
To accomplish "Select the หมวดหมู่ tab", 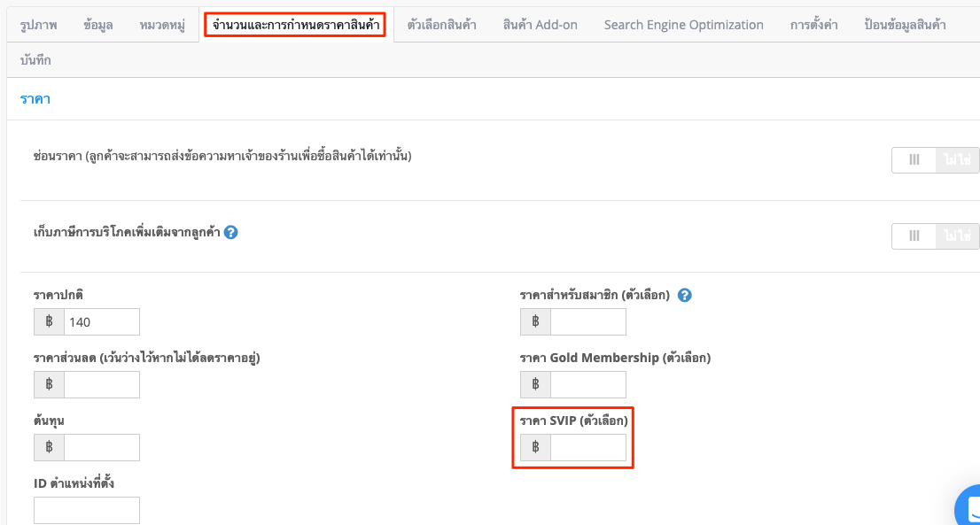I will click(x=162, y=25).
